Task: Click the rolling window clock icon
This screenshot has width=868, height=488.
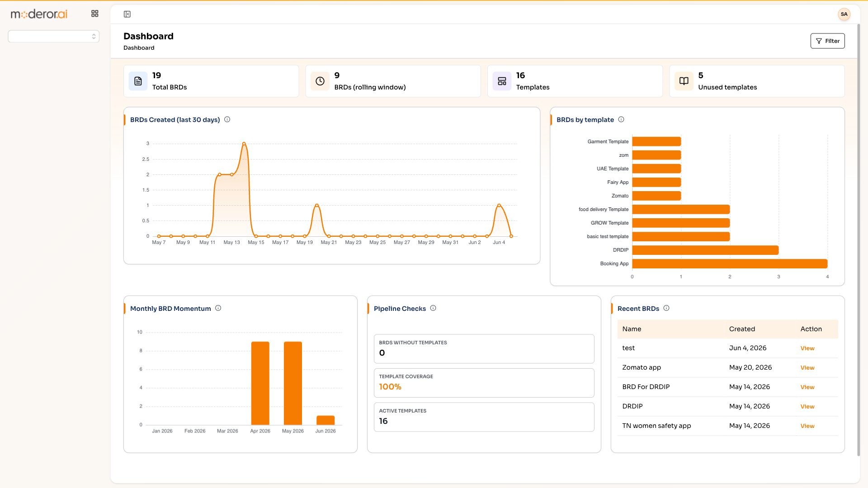Action: pyautogui.click(x=320, y=81)
